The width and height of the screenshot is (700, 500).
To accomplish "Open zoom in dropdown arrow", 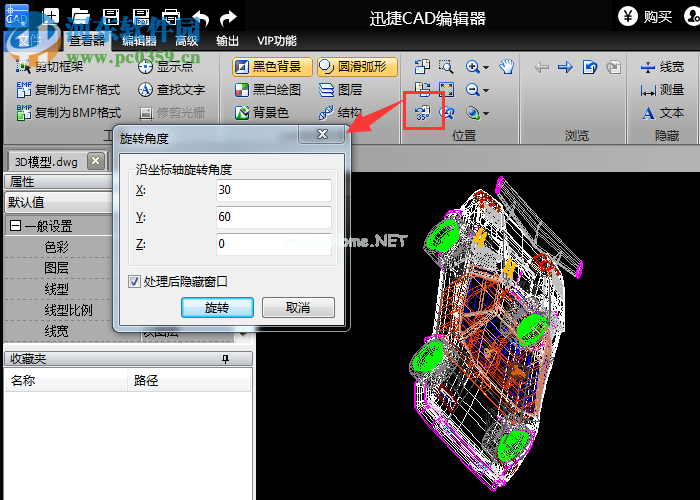I will 486,67.
